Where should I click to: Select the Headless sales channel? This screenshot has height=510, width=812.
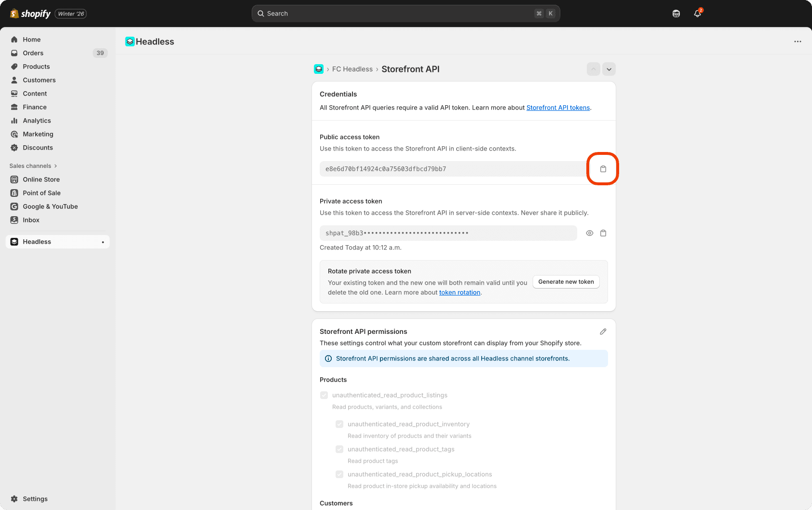57,242
